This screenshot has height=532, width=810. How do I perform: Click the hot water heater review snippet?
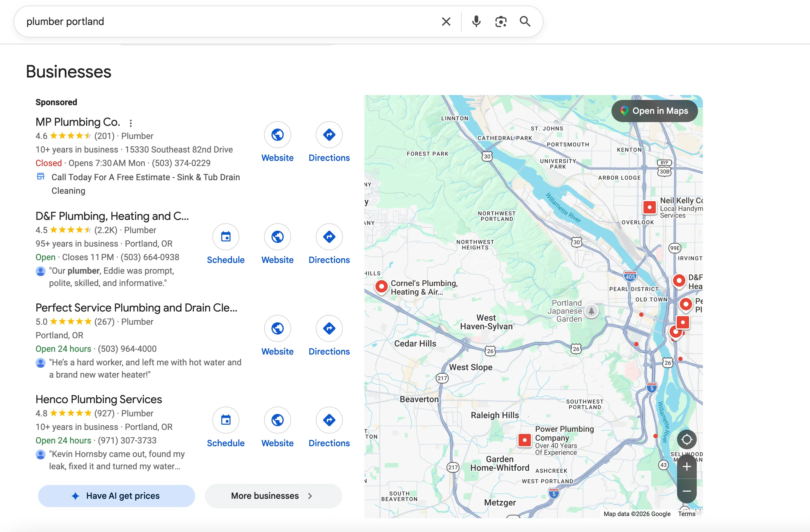point(145,368)
